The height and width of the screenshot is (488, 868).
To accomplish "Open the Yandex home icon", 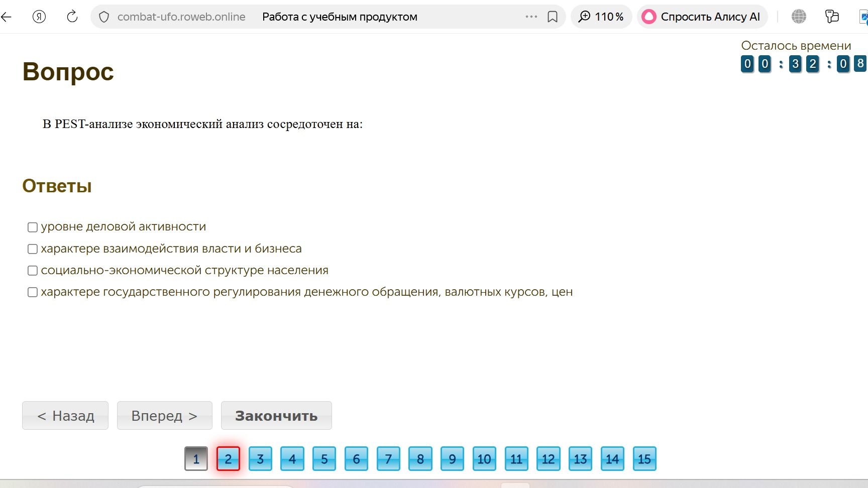I will [x=39, y=17].
